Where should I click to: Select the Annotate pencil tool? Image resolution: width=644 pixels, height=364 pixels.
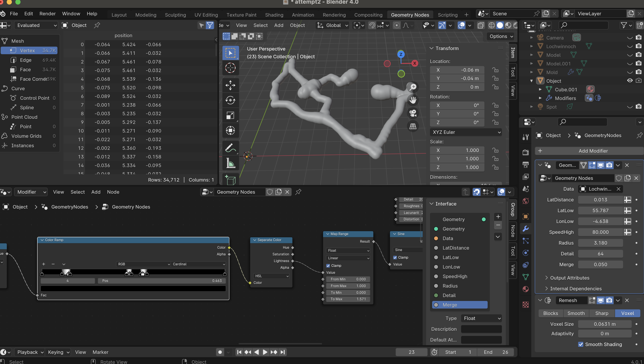pyautogui.click(x=230, y=148)
